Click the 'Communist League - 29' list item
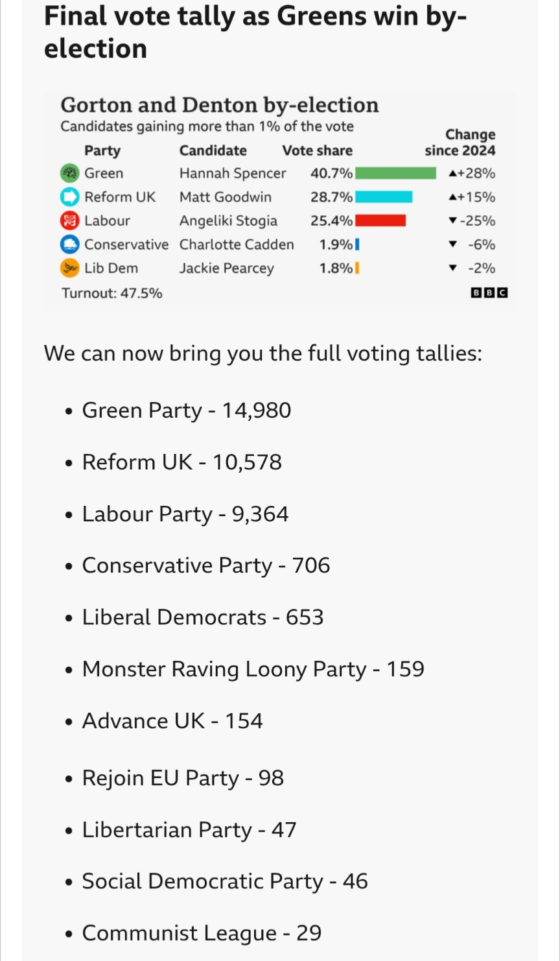 [202, 933]
